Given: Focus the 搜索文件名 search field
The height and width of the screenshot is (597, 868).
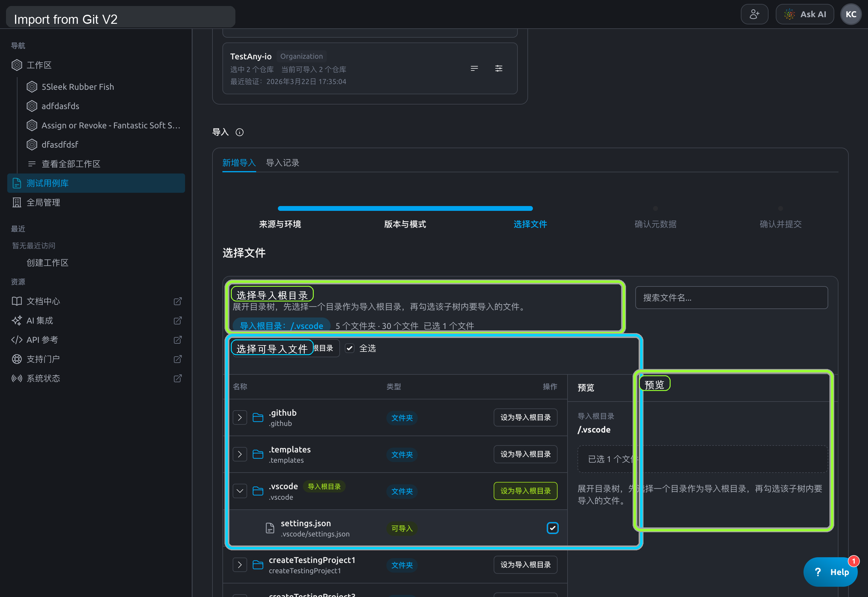Looking at the screenshot, I should click(731, 298).
